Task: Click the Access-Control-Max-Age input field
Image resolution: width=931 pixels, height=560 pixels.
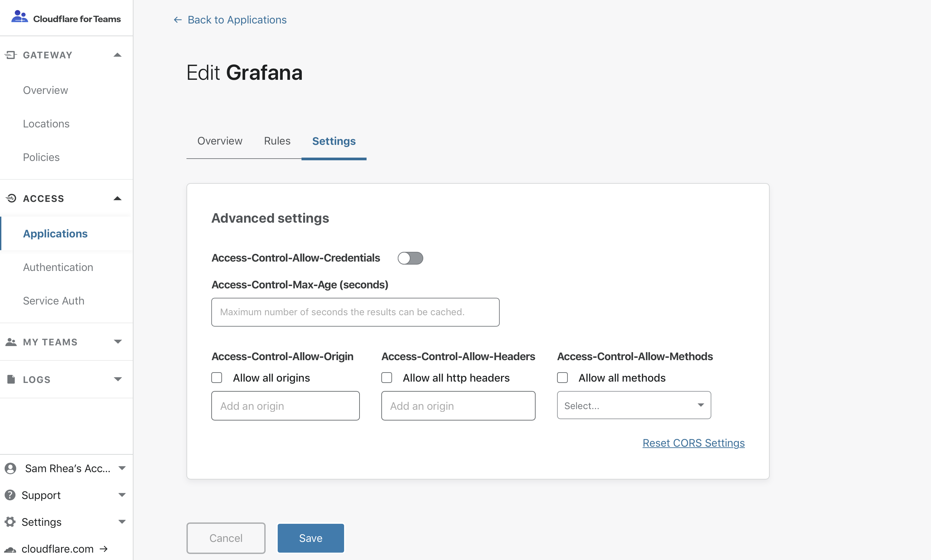Action: pyautogui.click(x=355, y=312)
